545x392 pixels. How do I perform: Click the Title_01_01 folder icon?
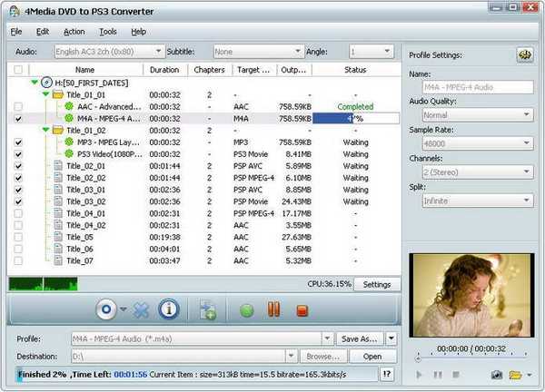pos(58,94)
